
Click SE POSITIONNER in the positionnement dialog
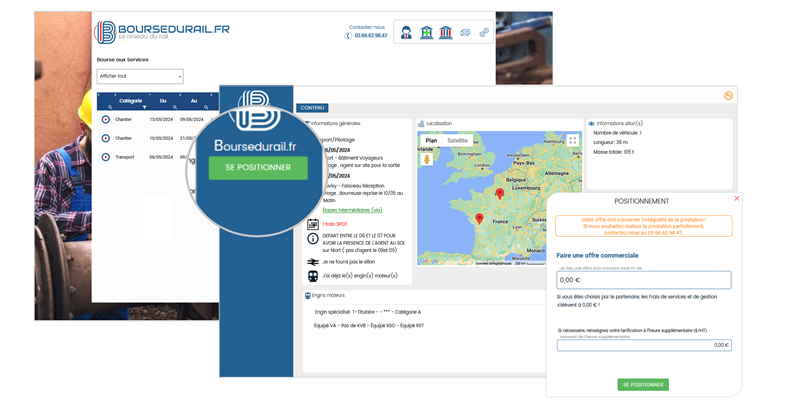[x=643, y=384]
